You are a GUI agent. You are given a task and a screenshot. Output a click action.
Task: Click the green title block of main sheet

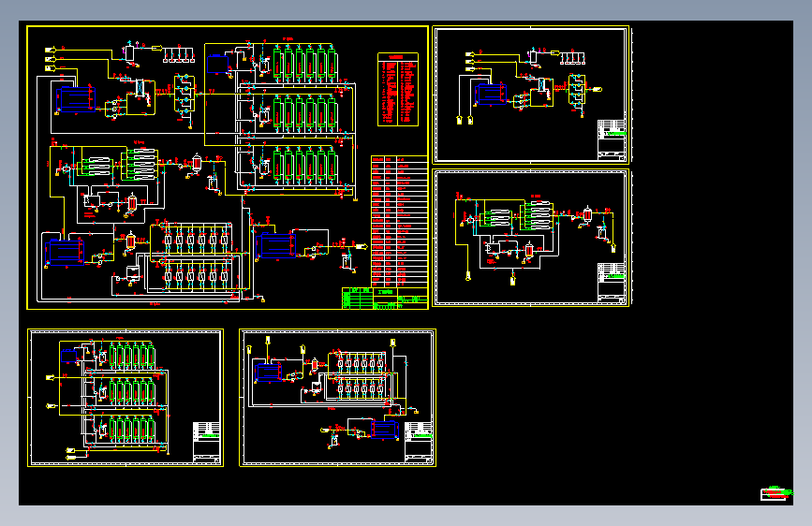385,299
